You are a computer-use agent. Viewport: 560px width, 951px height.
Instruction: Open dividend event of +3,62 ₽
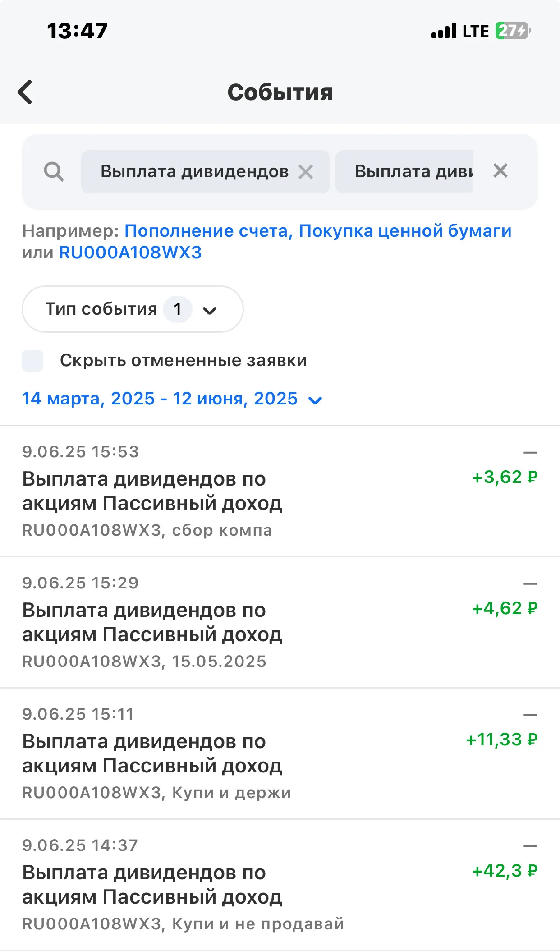pyautogui.click(x=280, y=491)
